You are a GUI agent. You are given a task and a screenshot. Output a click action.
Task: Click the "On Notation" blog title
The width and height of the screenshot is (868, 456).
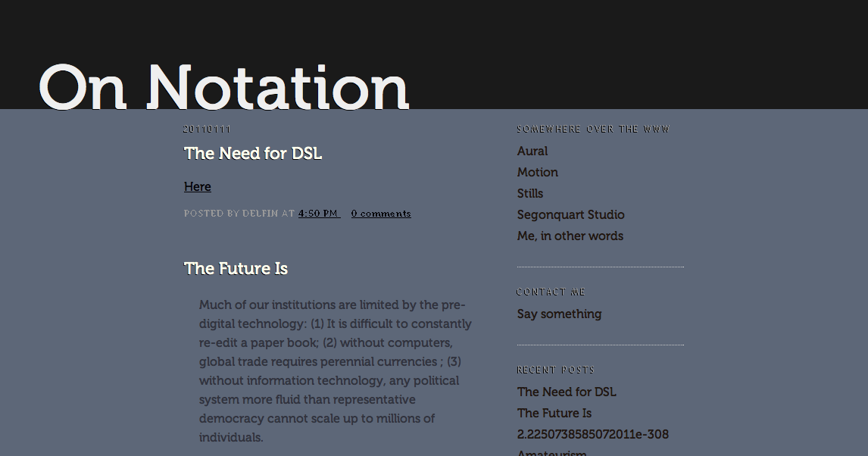(223, 86)
